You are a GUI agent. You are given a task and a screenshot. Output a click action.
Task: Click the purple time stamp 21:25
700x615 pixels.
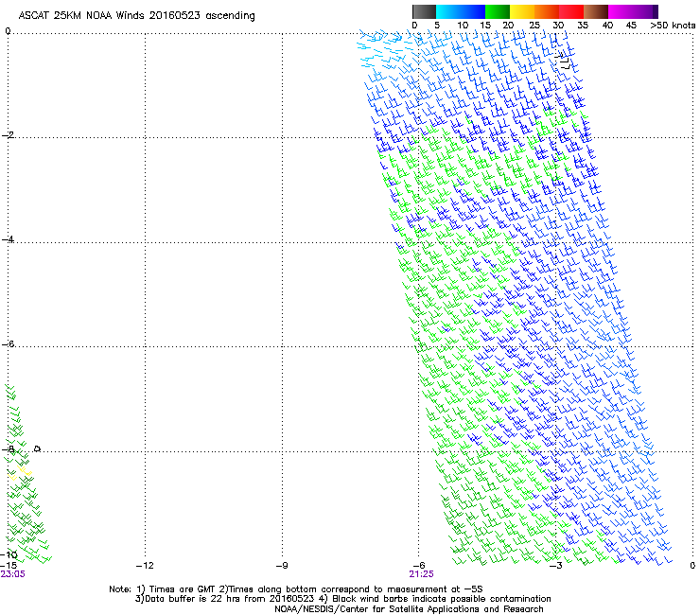(421, 574)
